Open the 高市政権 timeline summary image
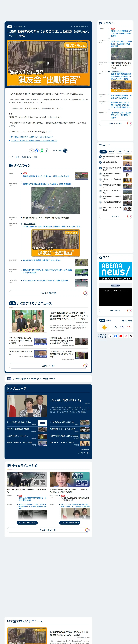The height and width of the screenshot is (644, 138). point(70,479)
